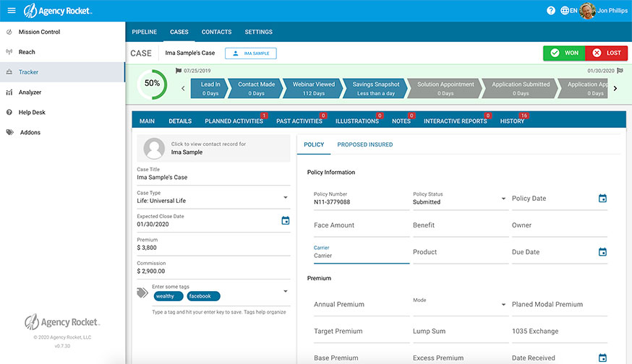Open the hamburger menu icon
The width and height of the screenshot is (632, 364).
(x=12, y=11)
